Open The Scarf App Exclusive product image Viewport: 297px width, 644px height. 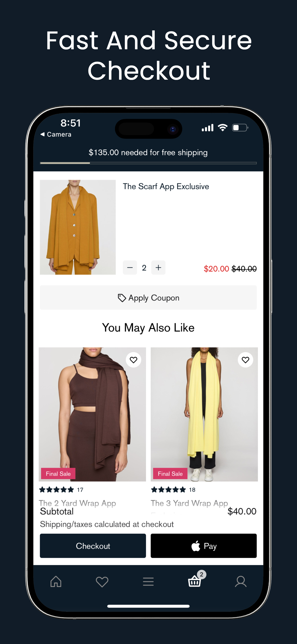point(78,227)
